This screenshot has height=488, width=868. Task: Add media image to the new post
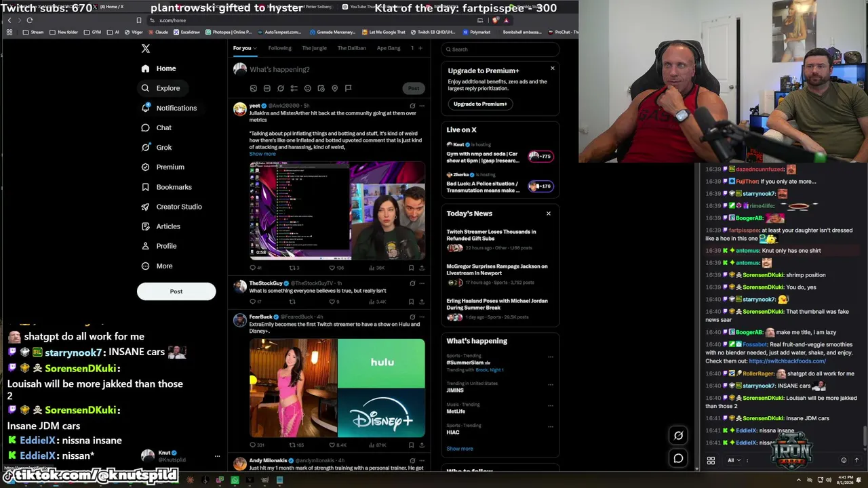point(254,88)
